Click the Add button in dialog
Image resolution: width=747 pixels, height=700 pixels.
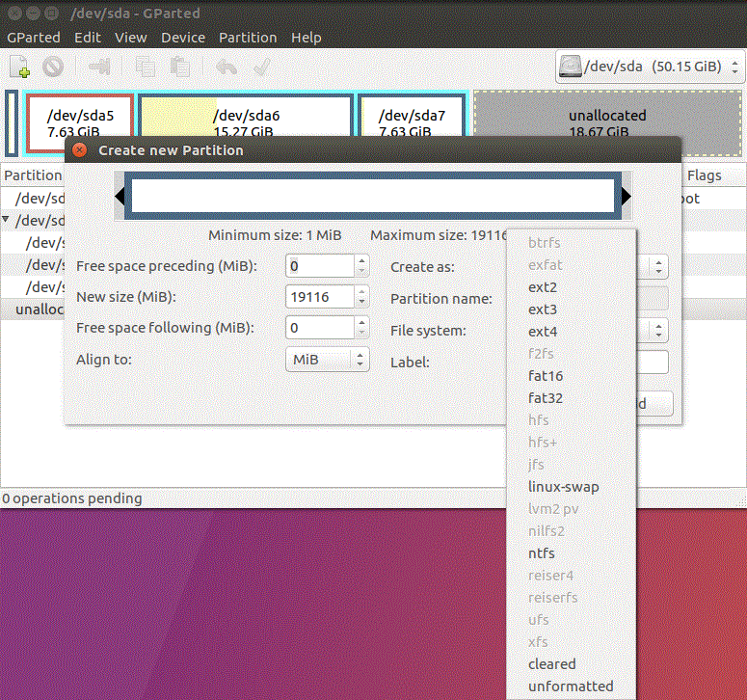click(x=654, y=404)
